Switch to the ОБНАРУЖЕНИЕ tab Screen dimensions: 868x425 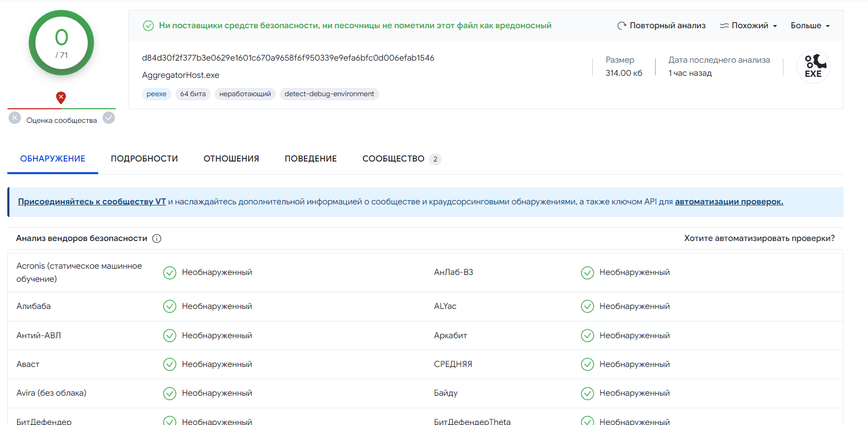click(x=53, y=159)
